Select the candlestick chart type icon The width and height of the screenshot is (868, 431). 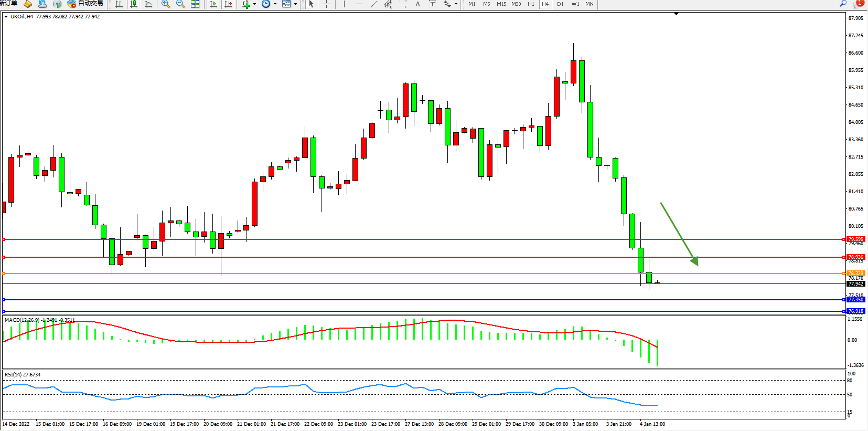pyautogui.click(x=134, y=4)
